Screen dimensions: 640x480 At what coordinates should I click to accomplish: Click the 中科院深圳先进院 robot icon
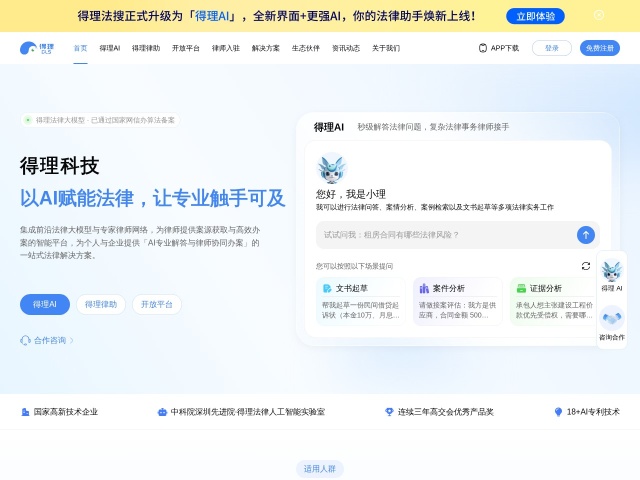(x=162, y=412)
